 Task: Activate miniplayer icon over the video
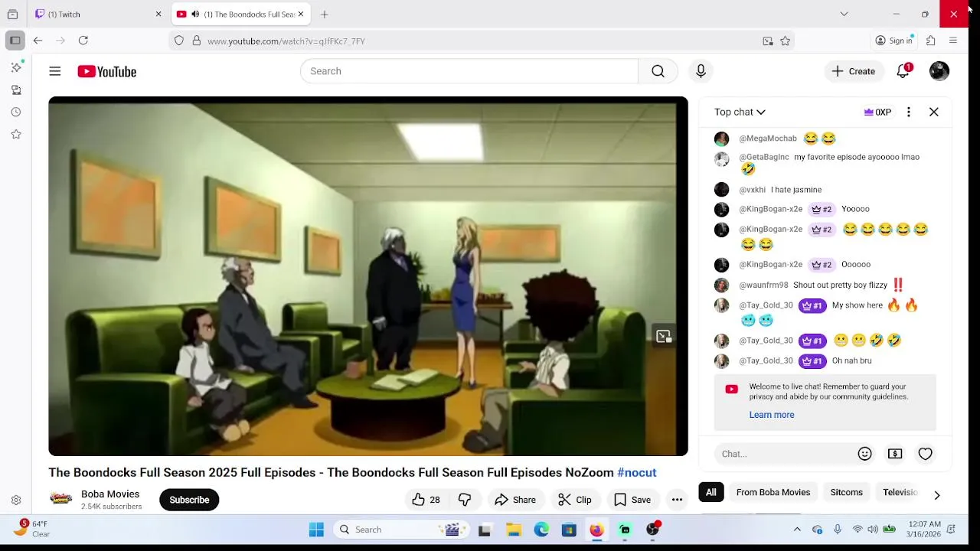coord(664,336)
